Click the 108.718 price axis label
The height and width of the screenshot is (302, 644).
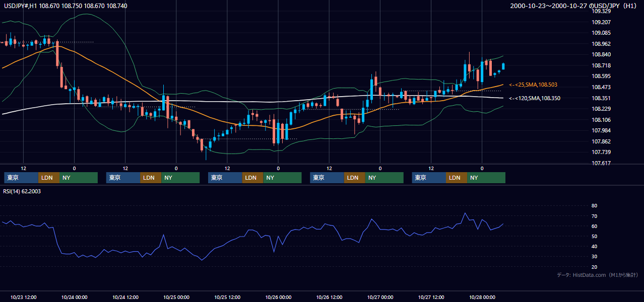click(601, 65)
